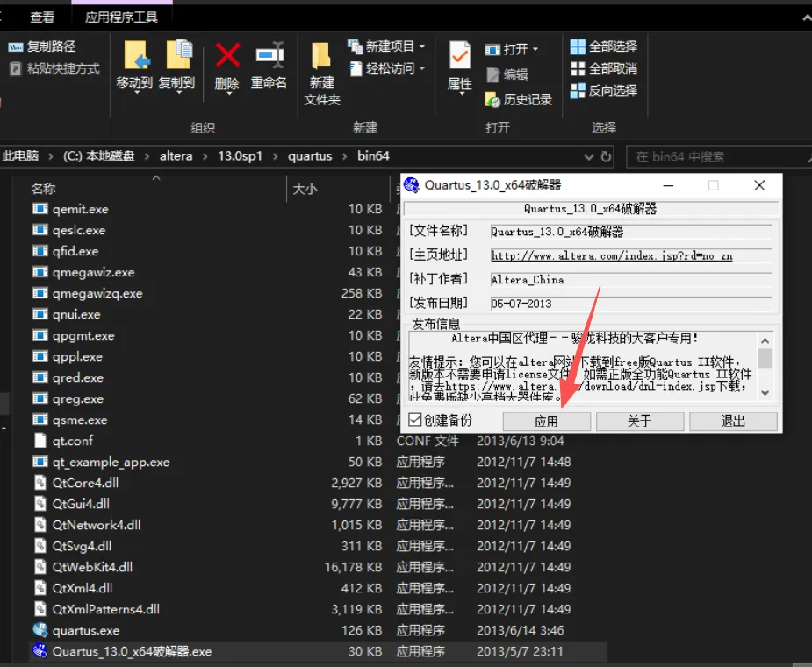Click Select none in the ribbon
This screenshot has height=667, width=812.
[x=604, y=68]
